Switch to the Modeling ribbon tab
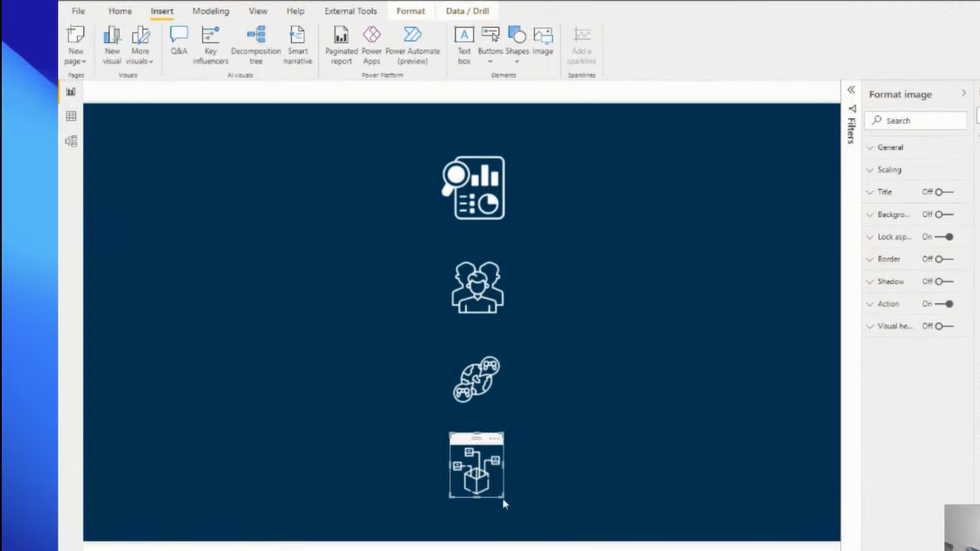980x551 pixels. [x=211, y=11]
